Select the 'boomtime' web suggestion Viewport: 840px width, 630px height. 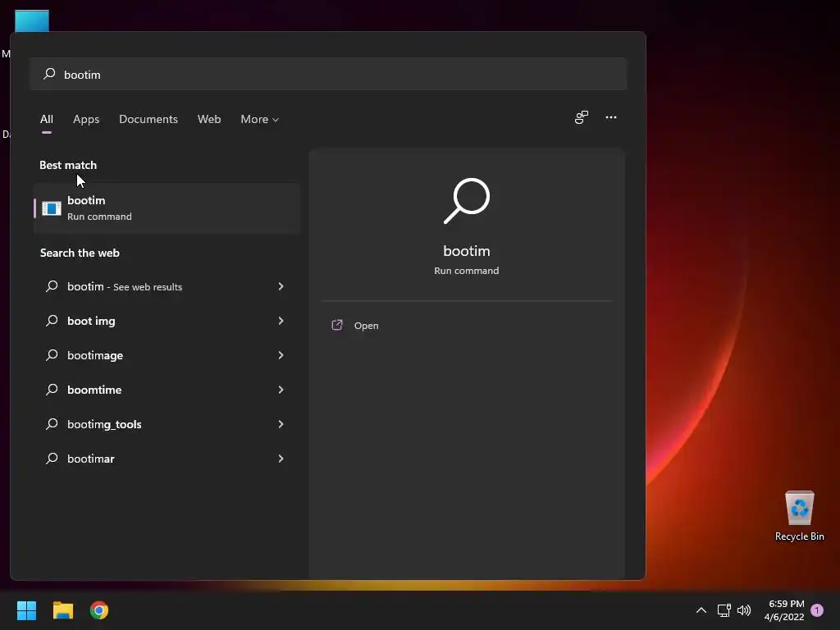click(x=167, y=390)
